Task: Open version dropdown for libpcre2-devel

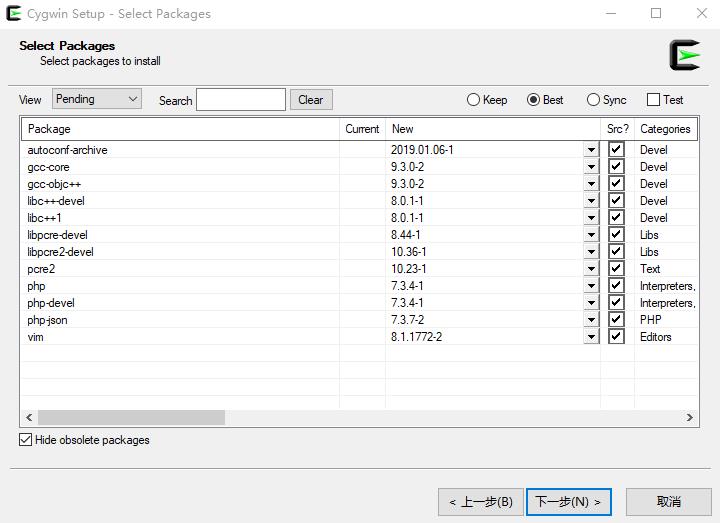Action: (x=591, y=252)
